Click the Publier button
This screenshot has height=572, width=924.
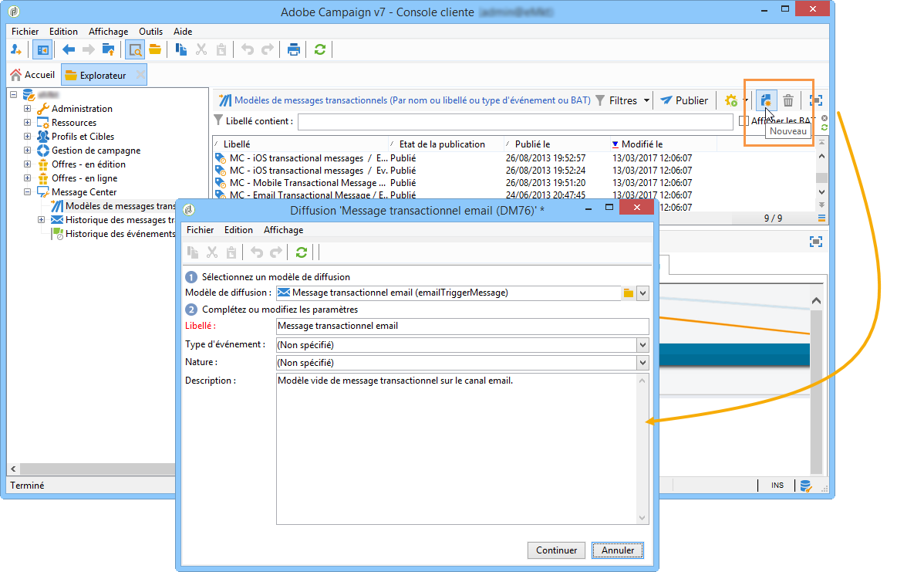tap(684, 100)
